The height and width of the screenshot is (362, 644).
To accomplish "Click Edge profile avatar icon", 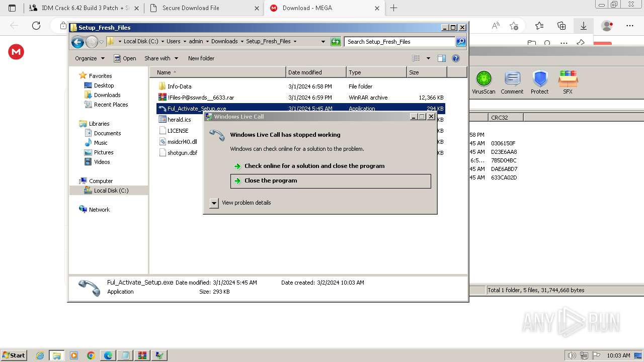I will click(607, 25).
